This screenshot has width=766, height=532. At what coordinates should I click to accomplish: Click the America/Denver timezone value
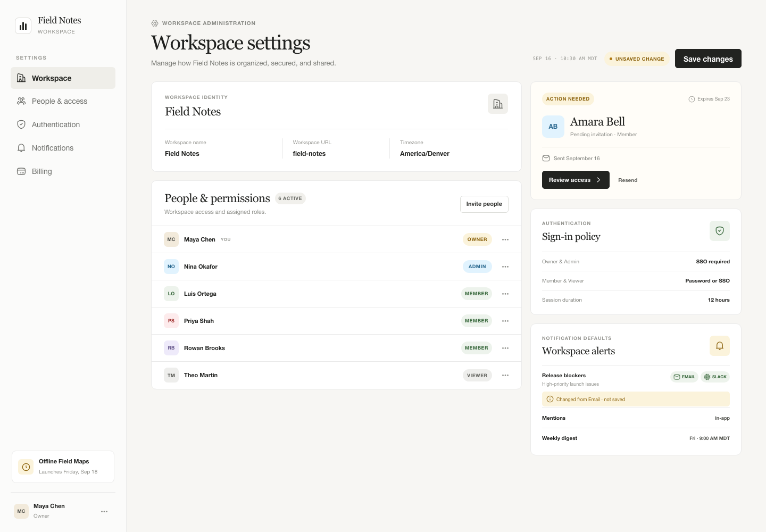pyautogui.click(x=424, y=154)
